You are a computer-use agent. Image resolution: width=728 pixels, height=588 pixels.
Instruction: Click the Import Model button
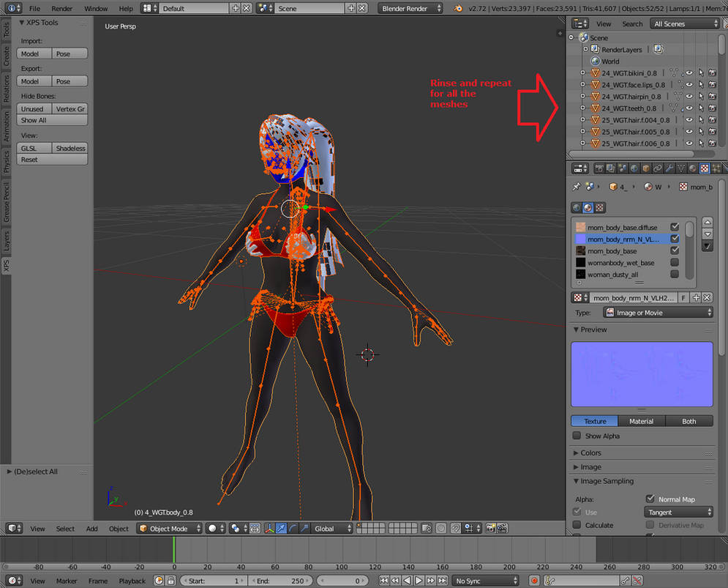pos(34,53)
